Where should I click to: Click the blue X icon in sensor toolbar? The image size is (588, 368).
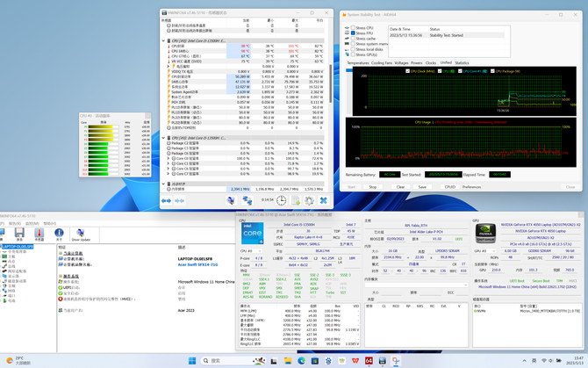(x=323, y=201)
